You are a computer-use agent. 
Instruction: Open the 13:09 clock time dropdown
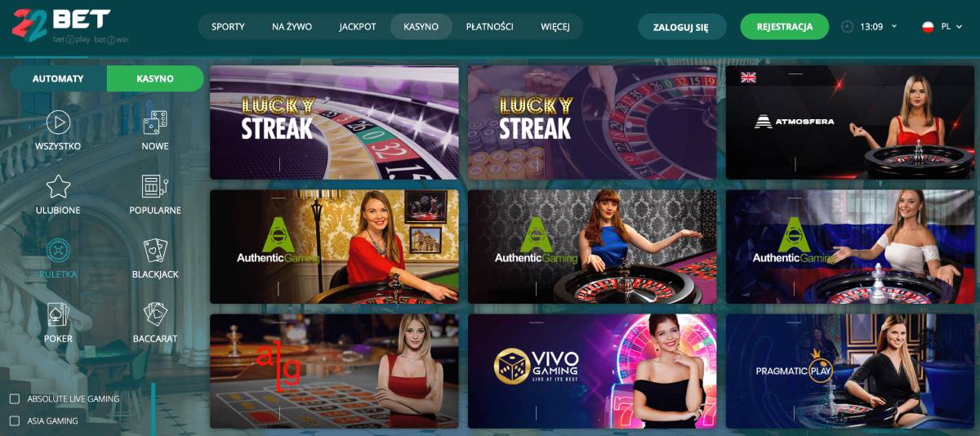[x=870, y=26]
